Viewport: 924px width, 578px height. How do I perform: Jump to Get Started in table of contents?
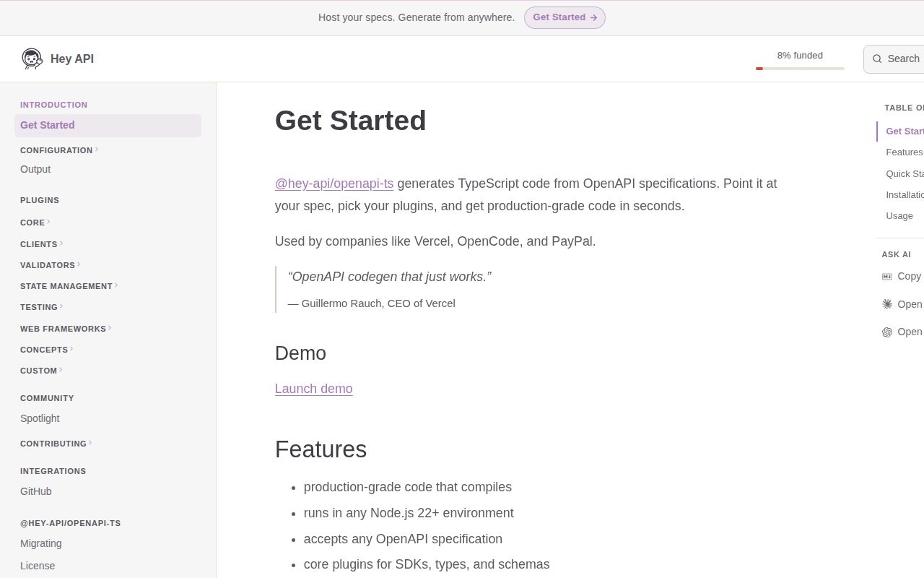coord(905,131)
